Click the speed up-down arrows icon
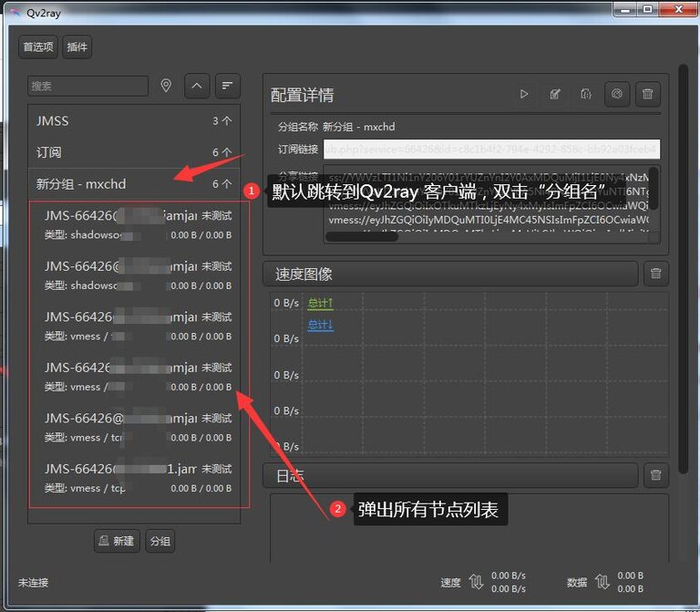Screen dimensions: 700x612 (x=476, y=582)
